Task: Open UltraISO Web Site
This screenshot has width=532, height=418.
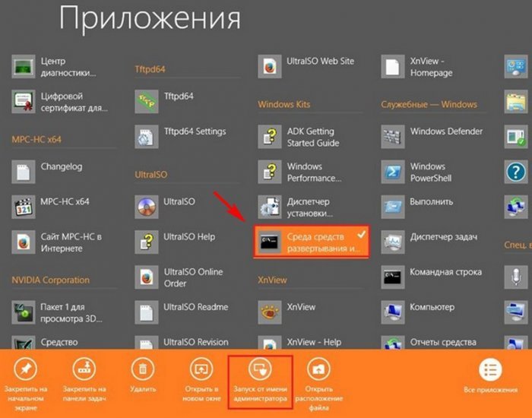Action: pos(306,67)
